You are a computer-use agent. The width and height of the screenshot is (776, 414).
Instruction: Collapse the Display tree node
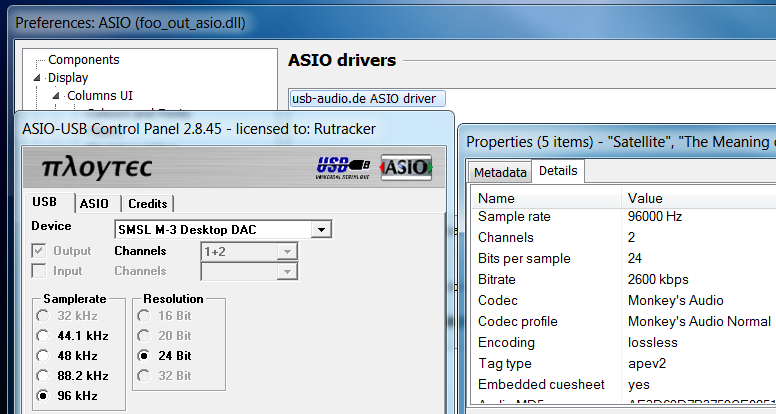[38, 78]
